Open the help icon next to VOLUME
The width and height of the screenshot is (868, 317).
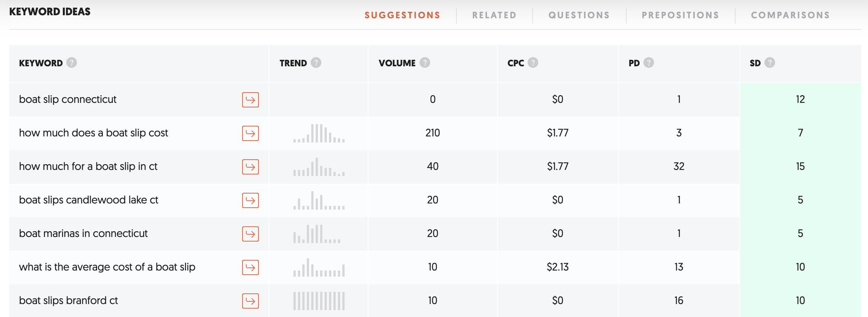coord(425,62)
